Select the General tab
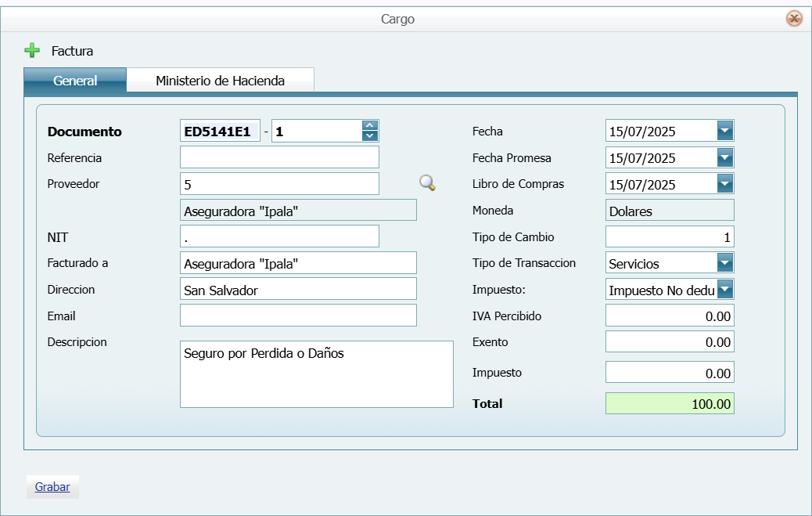Screen dimensions: 812x516 pyautogui.click(x=75, y=81)
